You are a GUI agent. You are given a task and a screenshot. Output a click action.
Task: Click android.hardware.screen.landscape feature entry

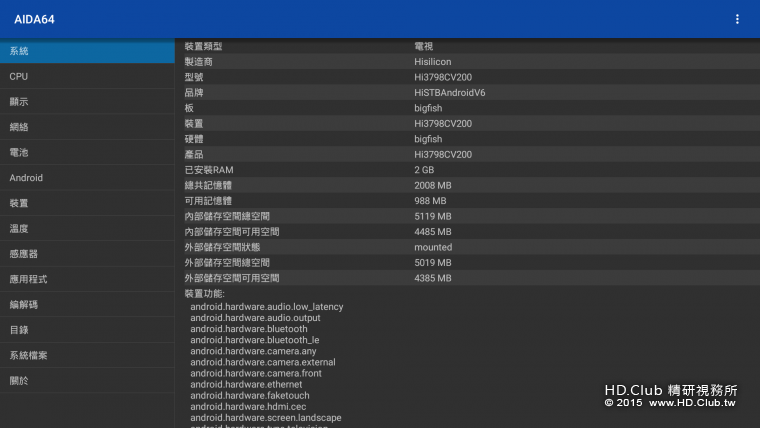coord(266,418)
